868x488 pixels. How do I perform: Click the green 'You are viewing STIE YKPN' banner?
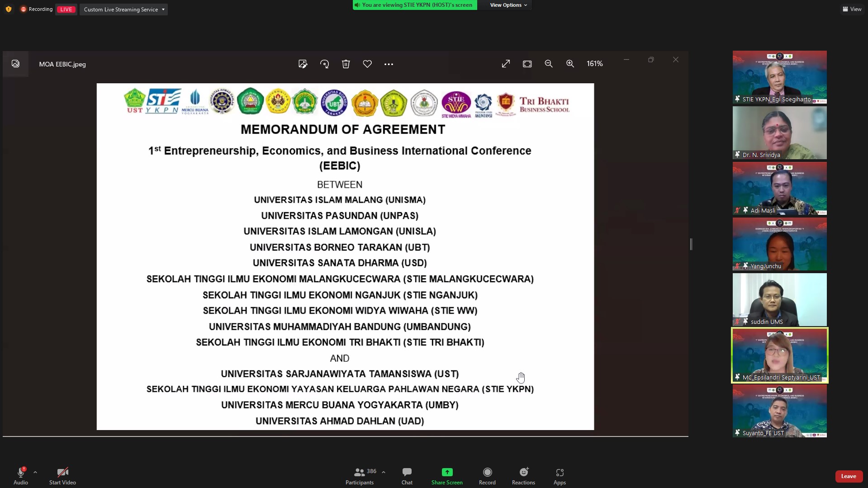coord(415,5)
